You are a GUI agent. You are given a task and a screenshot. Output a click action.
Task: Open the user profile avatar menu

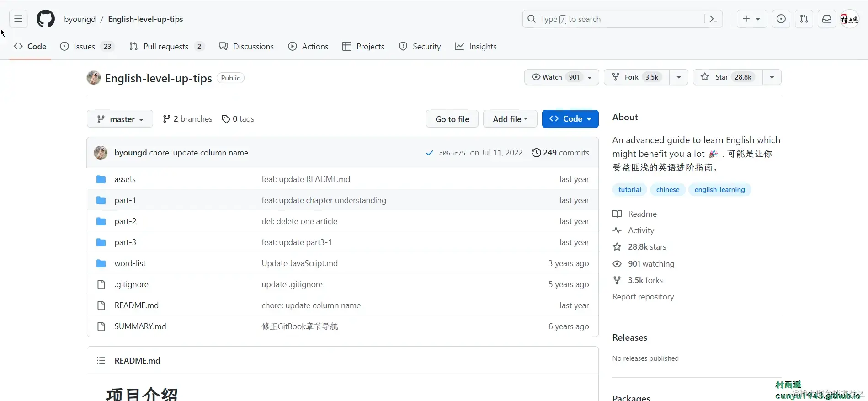pos(850,19)
